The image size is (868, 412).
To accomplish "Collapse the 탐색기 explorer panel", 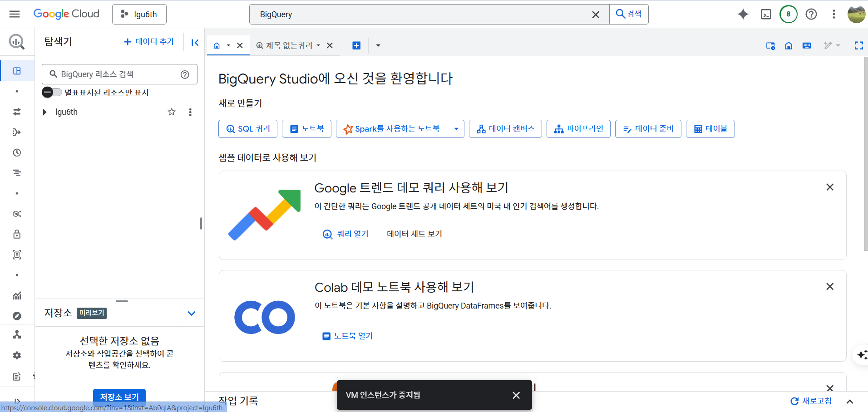I will click(195, 42).
